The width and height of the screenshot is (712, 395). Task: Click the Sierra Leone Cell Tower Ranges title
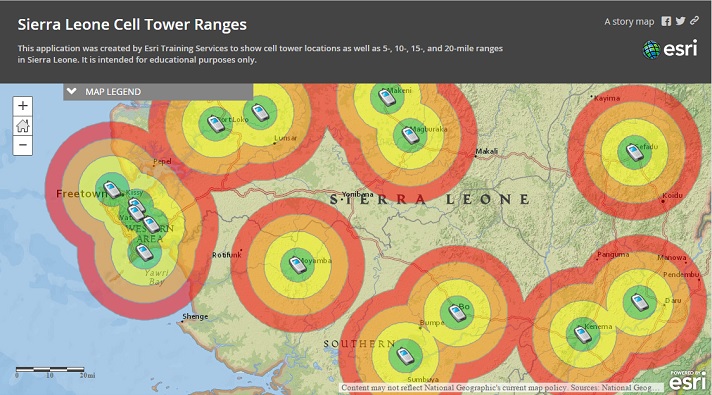click(132, 25)
